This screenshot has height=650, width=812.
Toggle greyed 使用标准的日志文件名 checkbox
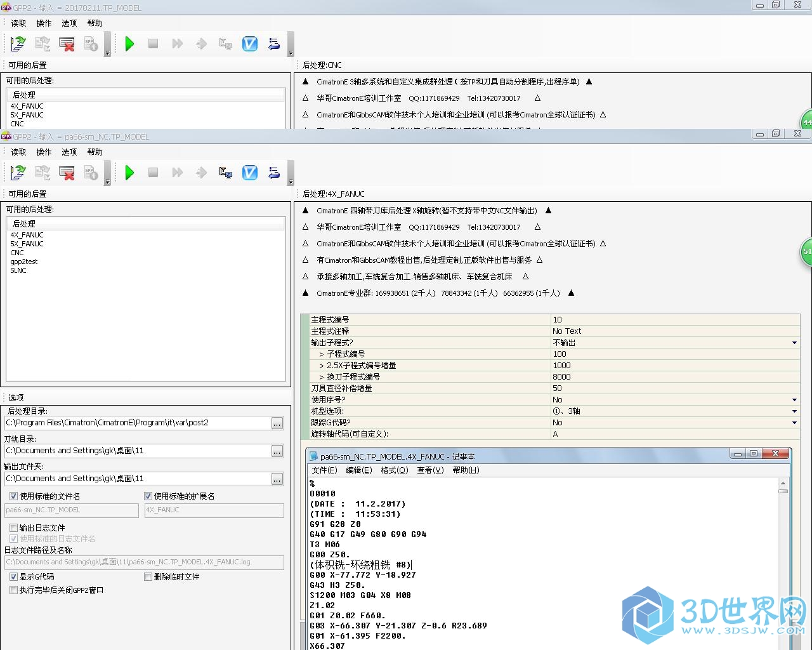13,539
